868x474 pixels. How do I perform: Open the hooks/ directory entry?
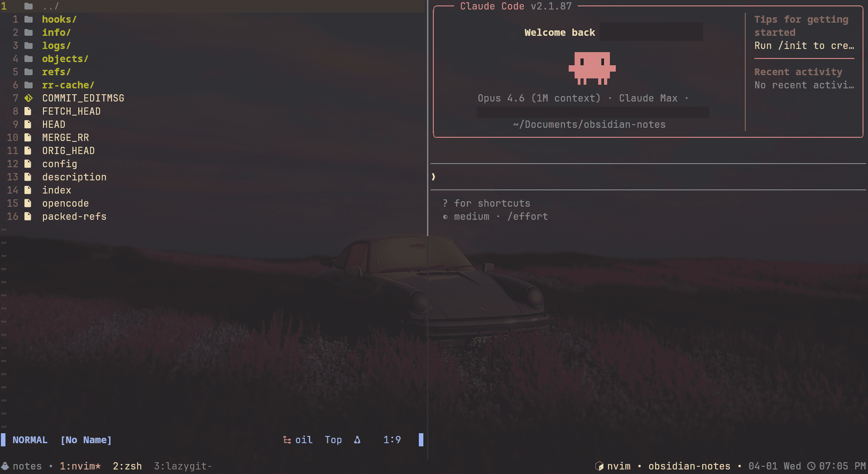coord(59,19)
